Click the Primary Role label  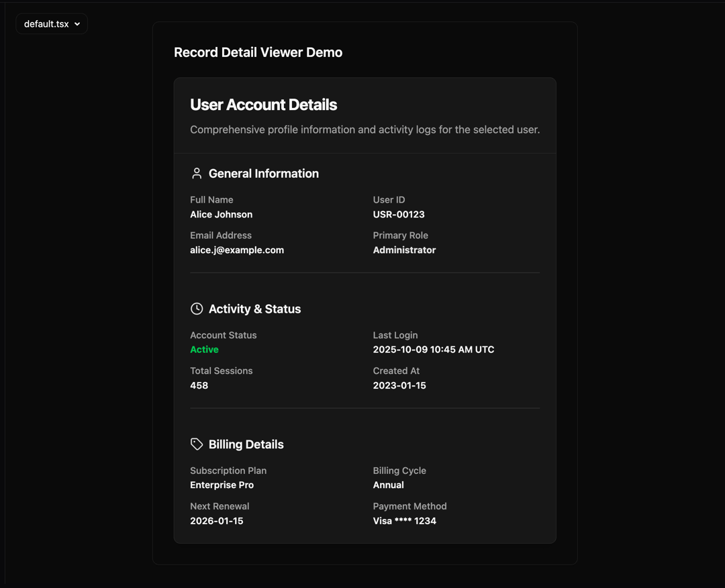pyautogui.click(x=400, y=236)
